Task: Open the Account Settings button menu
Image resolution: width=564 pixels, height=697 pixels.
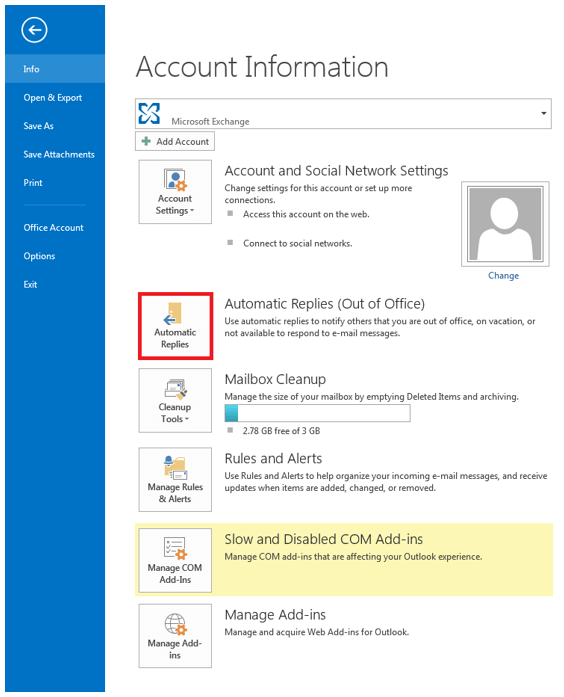Action: tap(175, 192)
